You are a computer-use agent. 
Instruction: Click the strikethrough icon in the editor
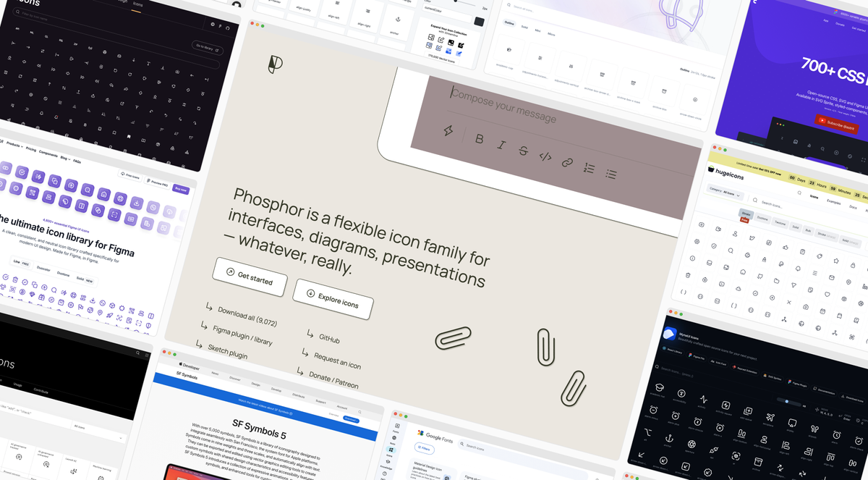click(x=524, y=151)
